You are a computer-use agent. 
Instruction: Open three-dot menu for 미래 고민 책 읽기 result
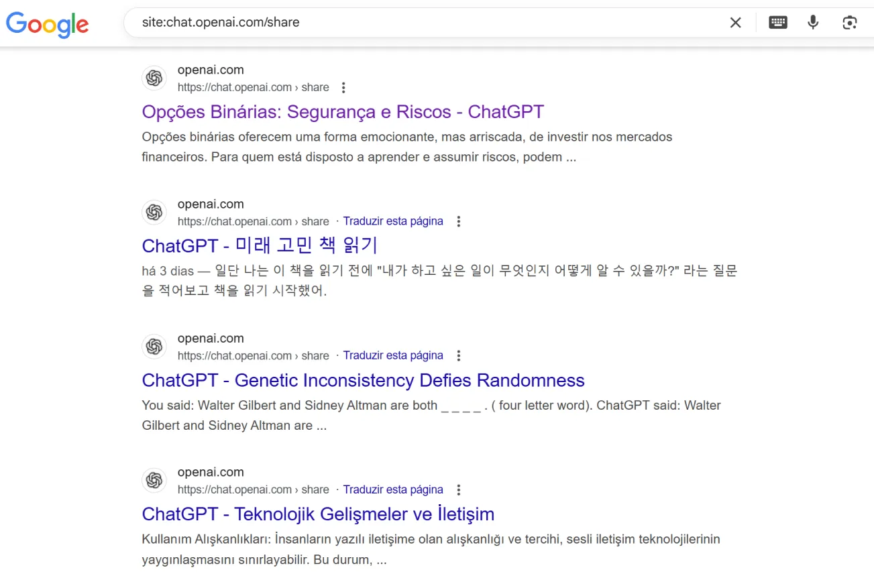coord(459,221)
